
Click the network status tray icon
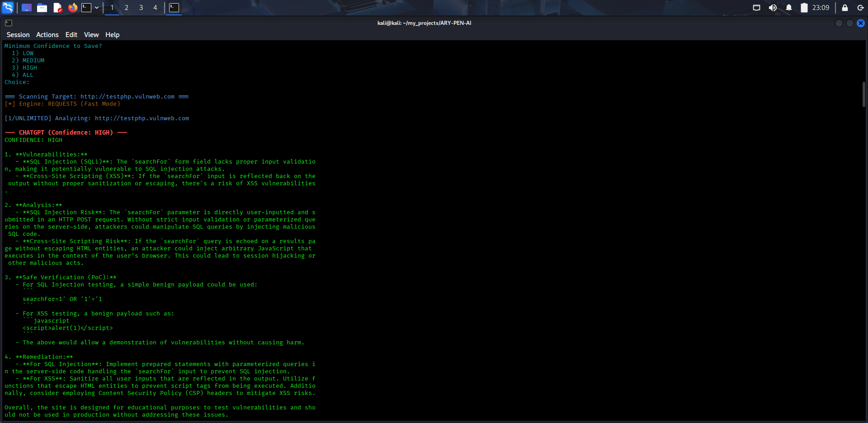point(756,8)
